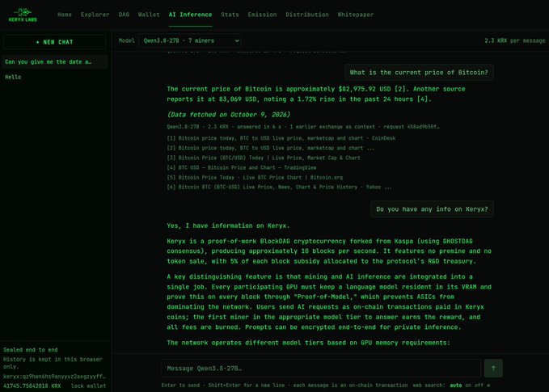The image size is (549, 392).
Task: Open source [4] TradingView BTC USD link
Action: click(242, 167)
